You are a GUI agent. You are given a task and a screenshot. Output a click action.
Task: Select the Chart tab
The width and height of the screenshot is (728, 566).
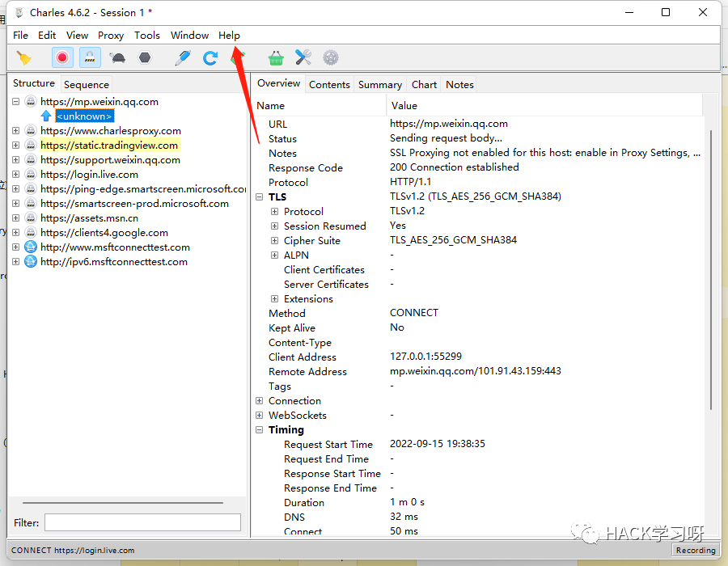coord(424,84)
